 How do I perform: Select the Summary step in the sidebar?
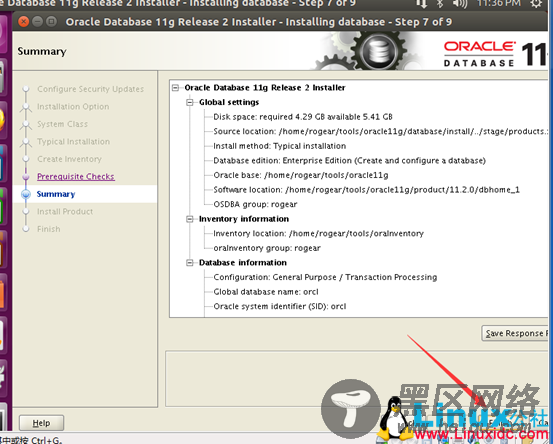tap(56, 194)
